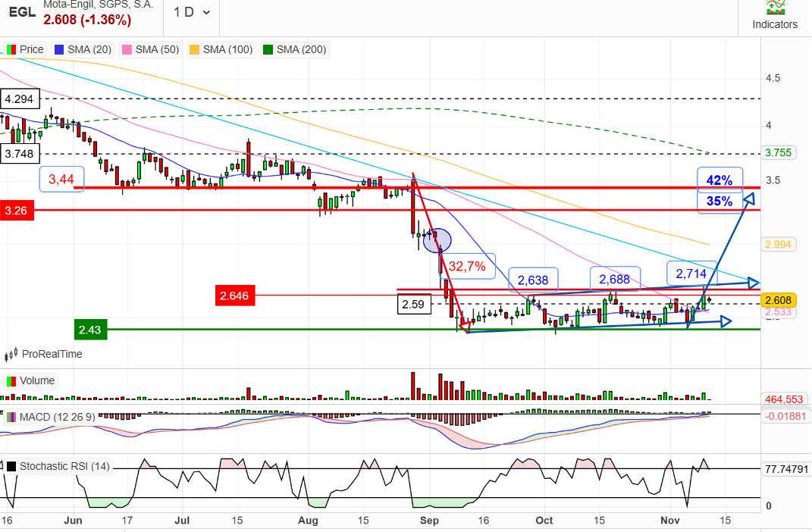
Task: Click the -0.01881 MACD value
Action: click(785, 416)
